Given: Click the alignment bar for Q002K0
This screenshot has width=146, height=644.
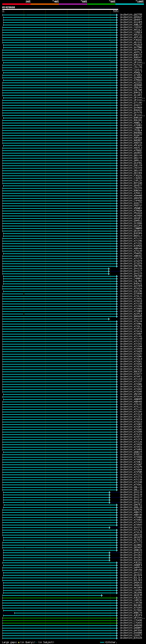Looking at the screenshot, I should 56,560.
